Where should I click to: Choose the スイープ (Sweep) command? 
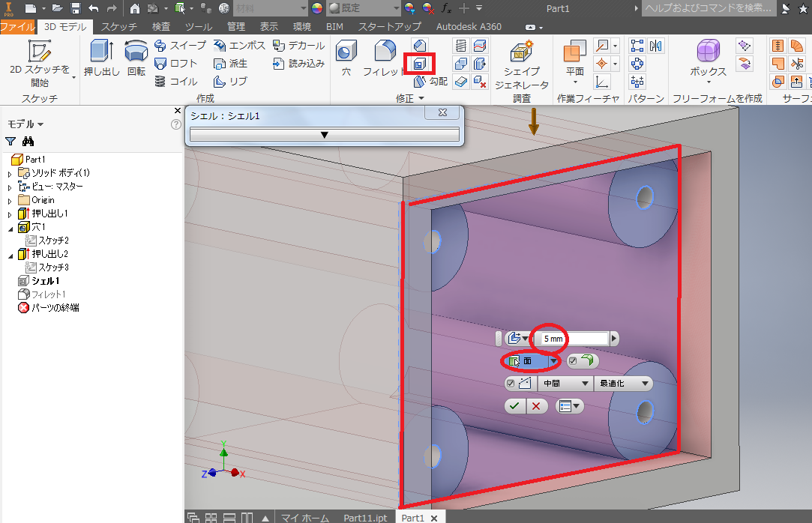[180, 46]
